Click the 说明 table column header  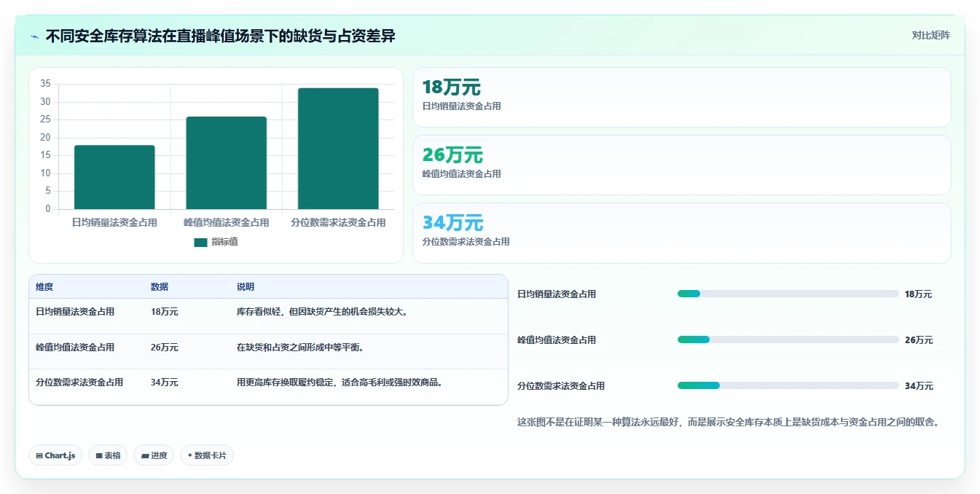coord(246,287)
